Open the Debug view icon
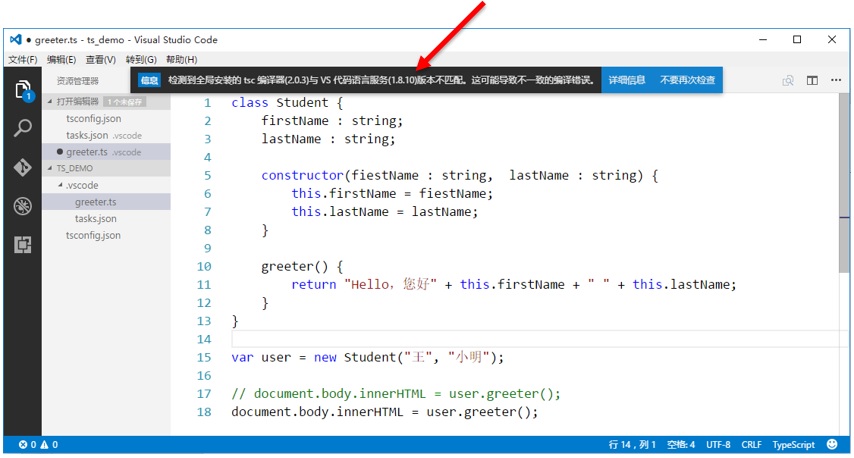 [x=22, y=206]
